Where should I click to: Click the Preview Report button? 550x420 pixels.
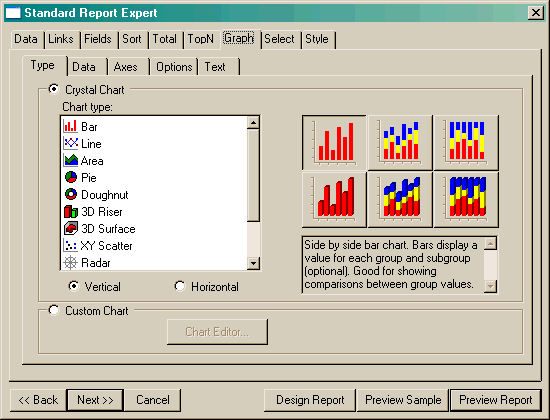[x=495, y=400]
